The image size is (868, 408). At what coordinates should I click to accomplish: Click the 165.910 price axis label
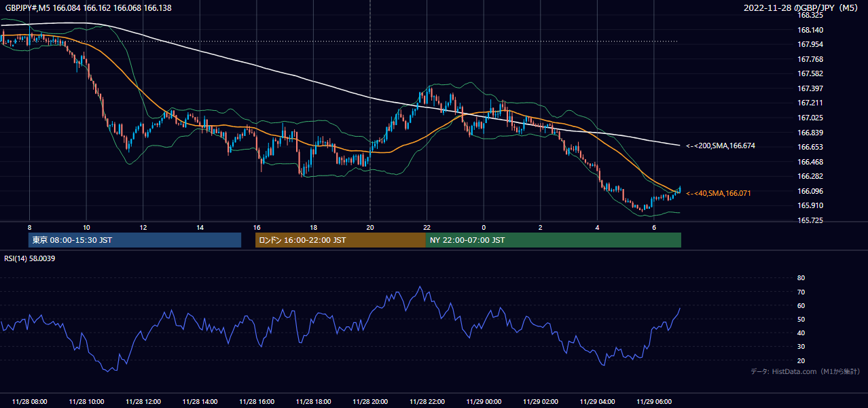coord(810,205)
